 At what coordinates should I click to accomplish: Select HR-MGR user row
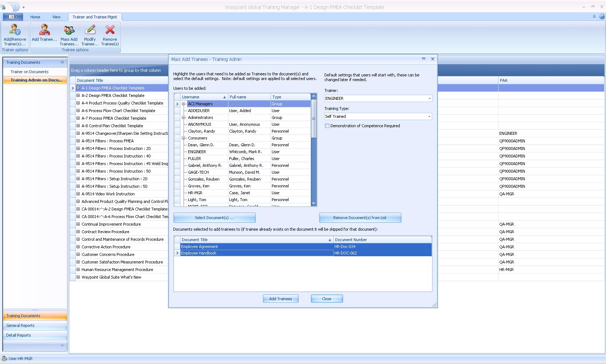(x=242, y=193)
